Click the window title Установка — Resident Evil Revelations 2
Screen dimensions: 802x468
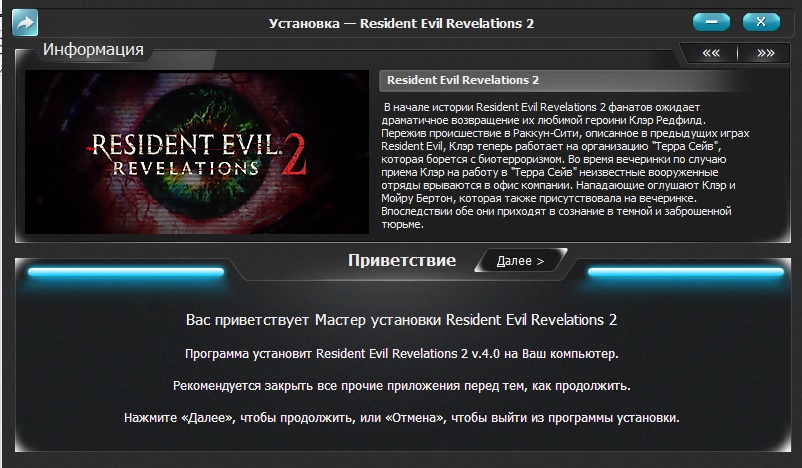click(401, 23)
